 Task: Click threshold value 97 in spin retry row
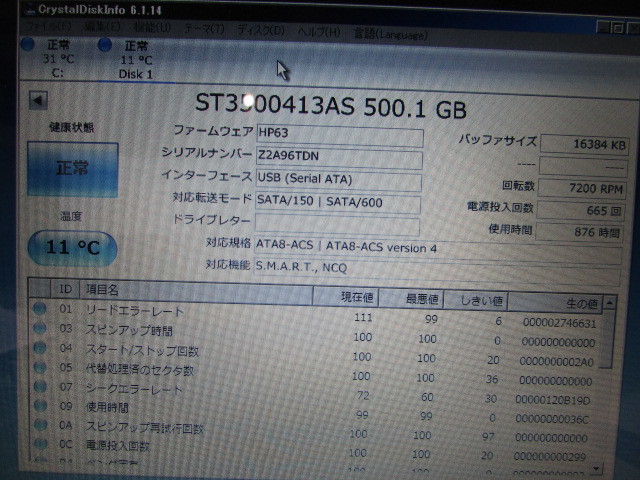488,437
